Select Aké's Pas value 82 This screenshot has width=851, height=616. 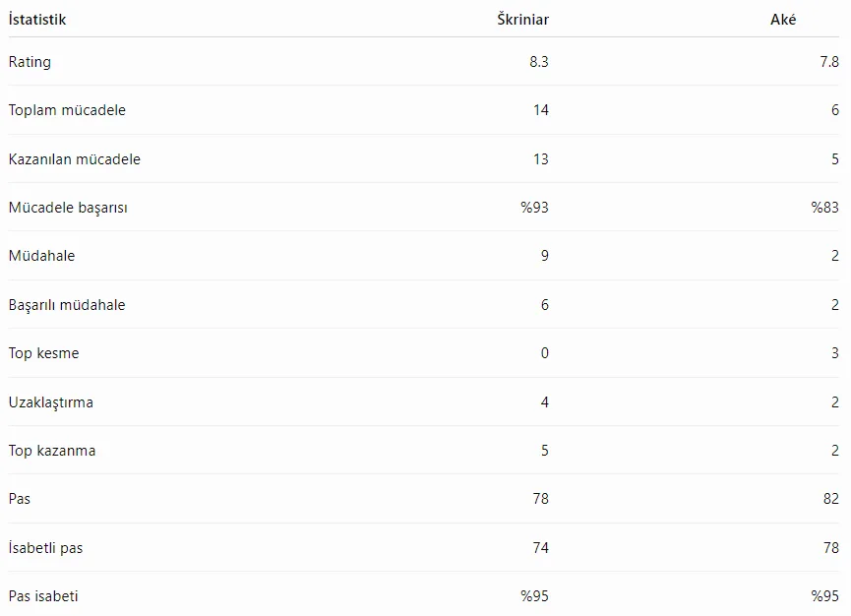tap(831, 499)
